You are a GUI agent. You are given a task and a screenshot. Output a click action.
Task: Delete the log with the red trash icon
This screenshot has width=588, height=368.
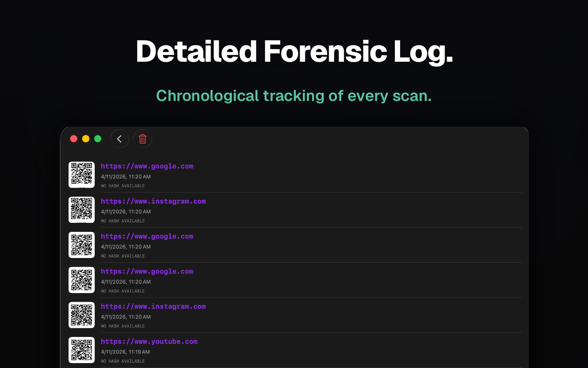(143, 139)
